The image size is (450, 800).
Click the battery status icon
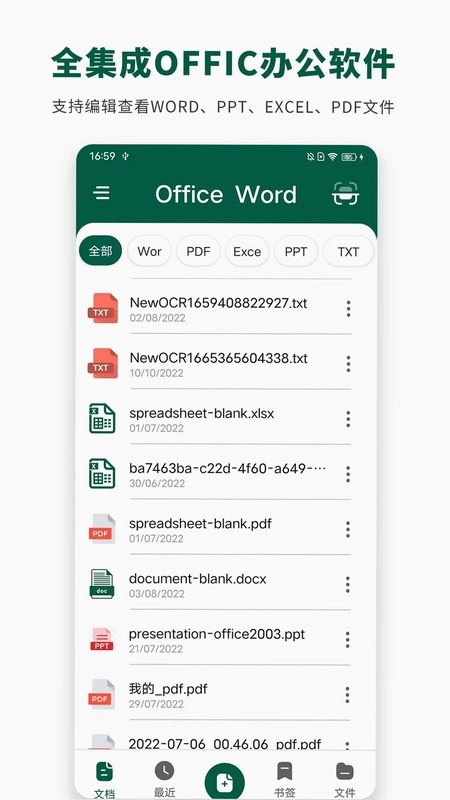point(349,157)
